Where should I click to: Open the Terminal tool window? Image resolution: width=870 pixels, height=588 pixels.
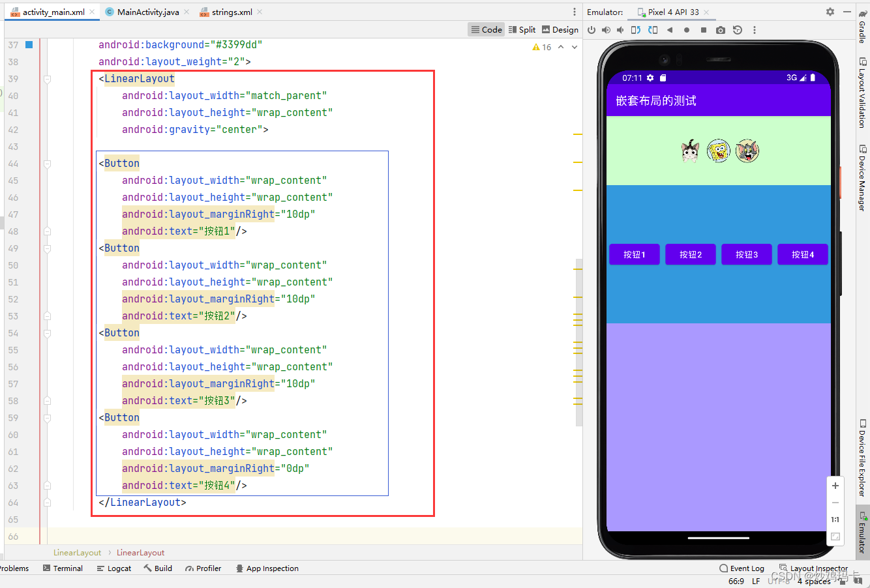[63, 568]
